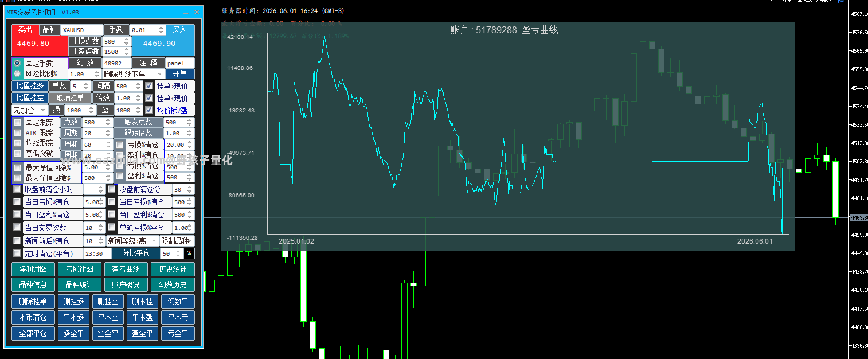Tick the 单笔亏损%平仓 checkbox
This screenshot has width=868, height=359.
[112, 228]
